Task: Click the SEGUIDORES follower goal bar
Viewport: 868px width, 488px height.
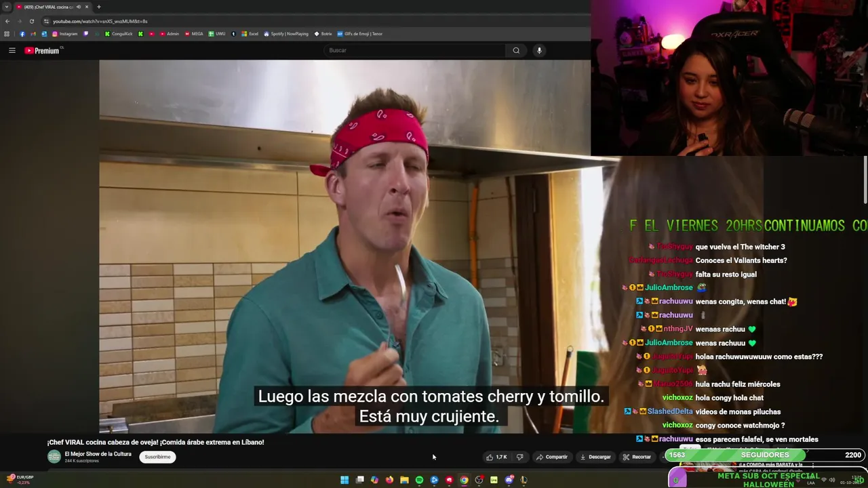Action: click(x=766, y=455)
